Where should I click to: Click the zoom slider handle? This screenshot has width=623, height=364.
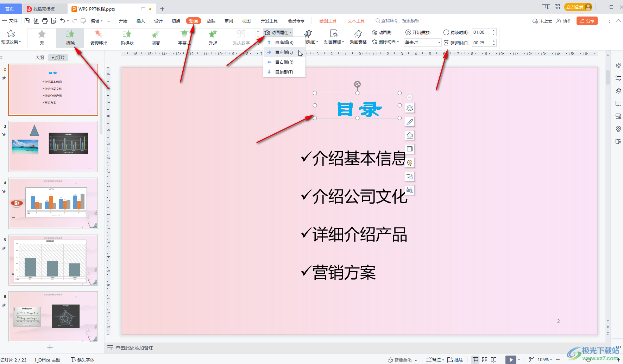point(588,360)
